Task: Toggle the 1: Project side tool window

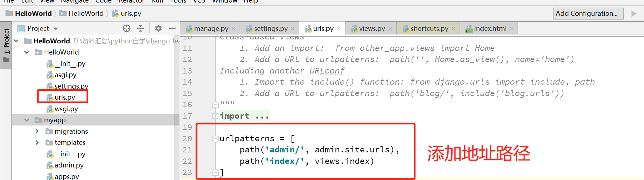Action: coord(6,45)
